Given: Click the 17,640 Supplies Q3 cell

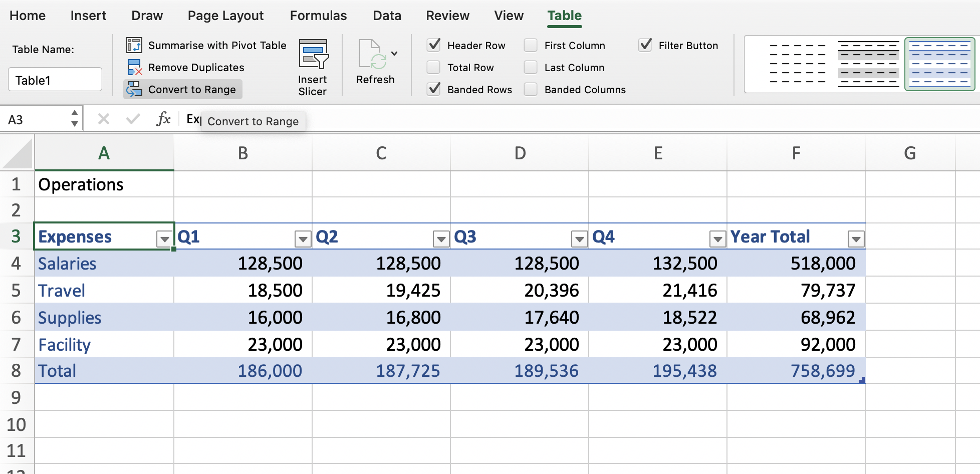Looking at the screenshot, I should (x=520, y=317).
